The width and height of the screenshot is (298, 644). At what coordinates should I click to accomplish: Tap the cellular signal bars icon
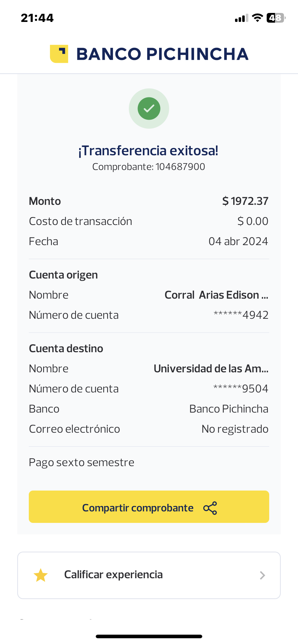click(x=241, y=18)
